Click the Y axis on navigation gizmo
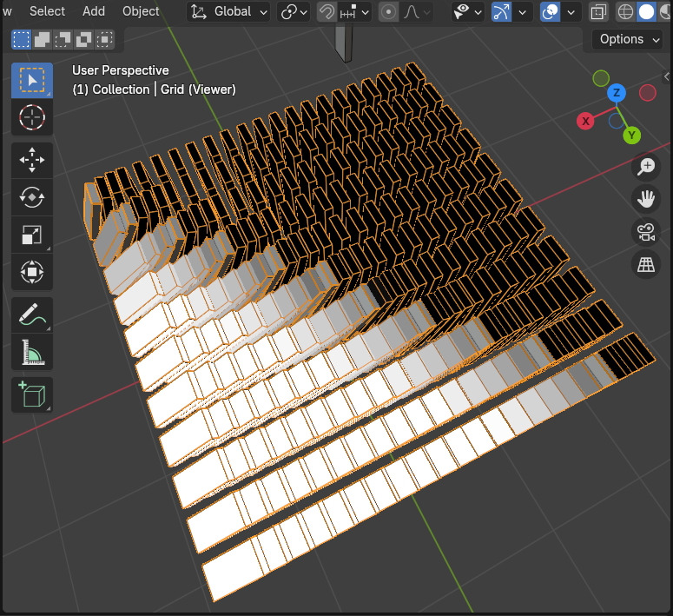The image size is (673, 616). pyautogui.click(x=632, y=136)
